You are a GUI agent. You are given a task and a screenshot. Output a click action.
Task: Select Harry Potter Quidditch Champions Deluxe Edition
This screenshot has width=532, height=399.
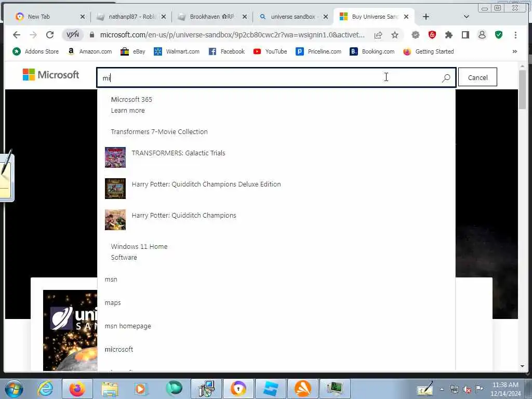276,189
